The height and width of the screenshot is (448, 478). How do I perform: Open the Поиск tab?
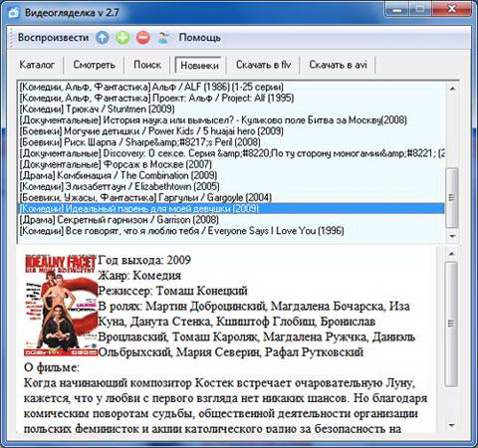pyautogui.click(x=147, y=65)
